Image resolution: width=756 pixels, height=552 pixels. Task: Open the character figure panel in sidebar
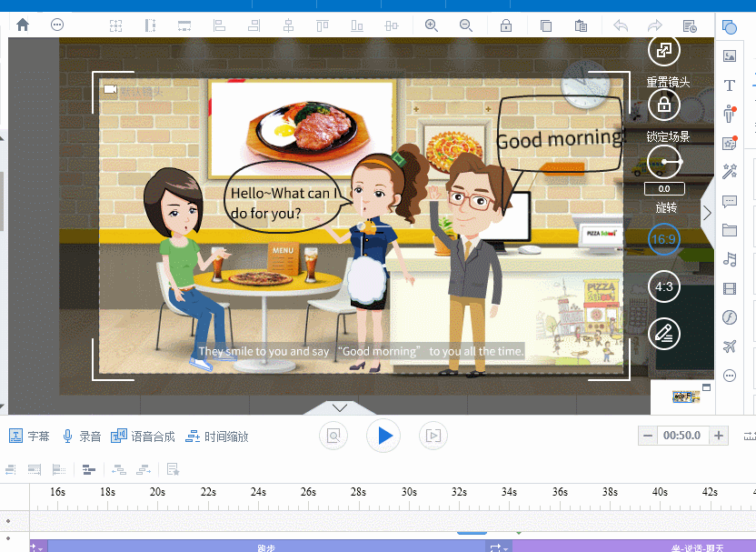point(729,115)
